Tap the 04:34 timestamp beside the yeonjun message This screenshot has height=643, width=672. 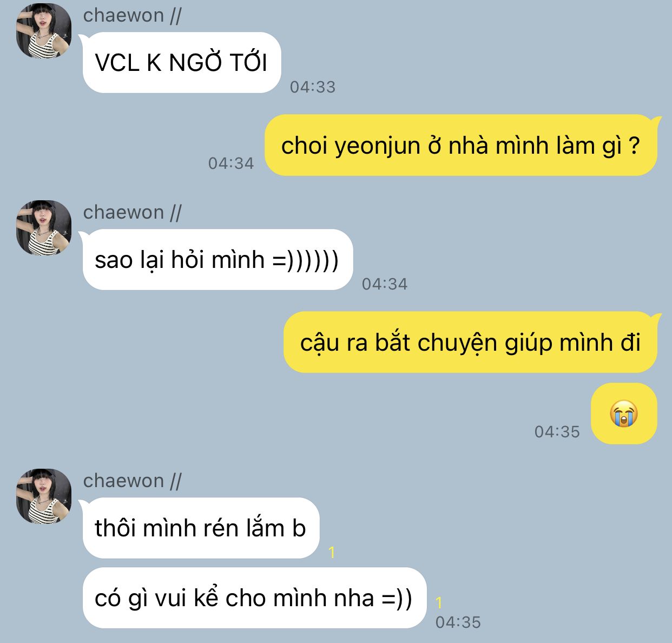click(231, 163)
